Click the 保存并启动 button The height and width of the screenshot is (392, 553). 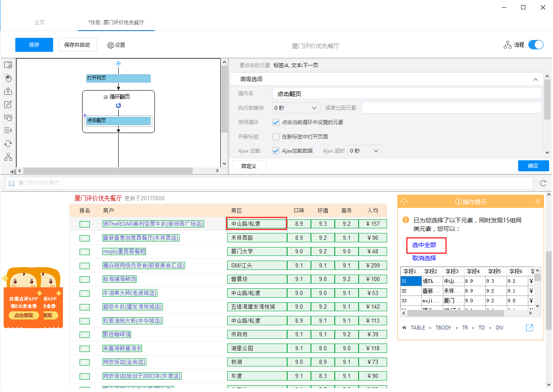click(77, 45)
